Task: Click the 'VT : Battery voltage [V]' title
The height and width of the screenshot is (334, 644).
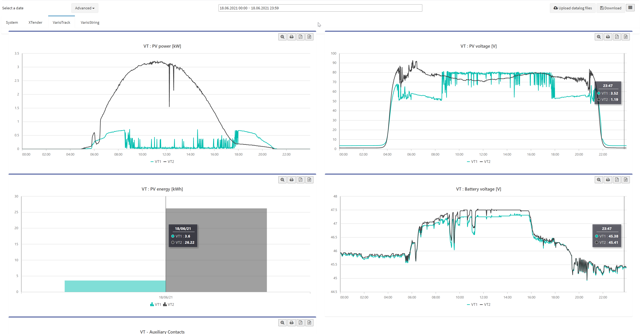Action: [x=478, y=189]
